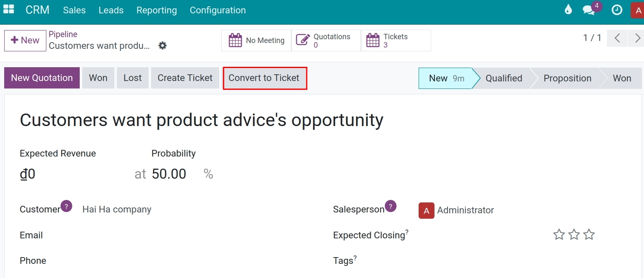Click the truncated breadcrumb title 'Customers want produ...'

click(99, 46)
